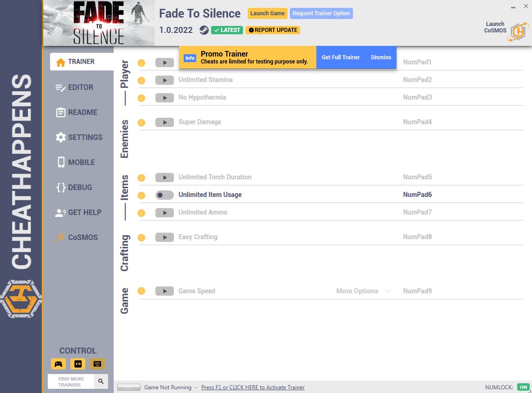Activate the Unlimited Ammo cheat play button

pos(165,213)
